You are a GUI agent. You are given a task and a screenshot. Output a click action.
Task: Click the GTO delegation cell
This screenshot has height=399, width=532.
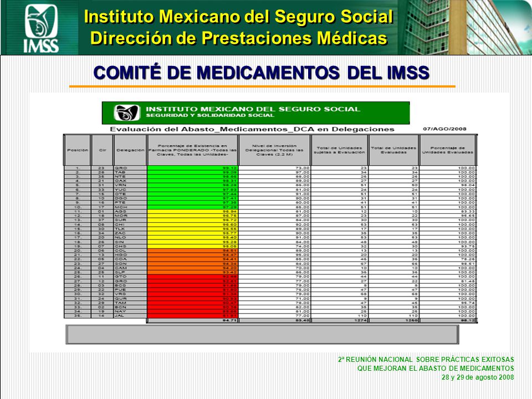click(130, 277)
